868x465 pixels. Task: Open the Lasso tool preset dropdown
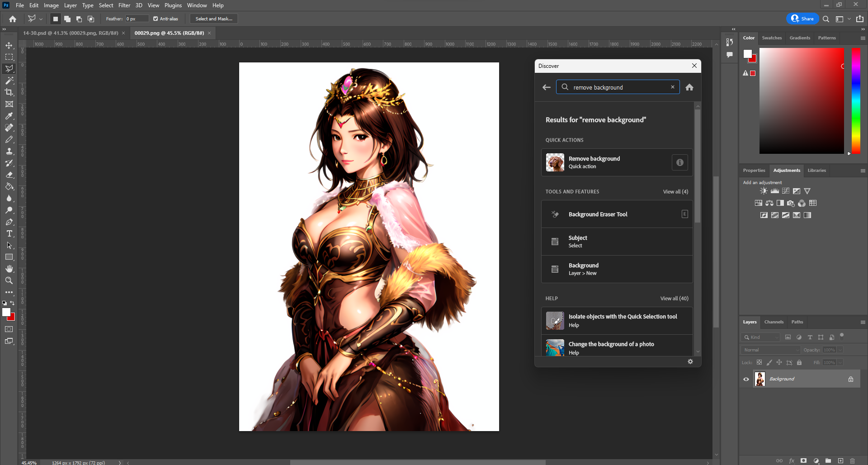41,19
